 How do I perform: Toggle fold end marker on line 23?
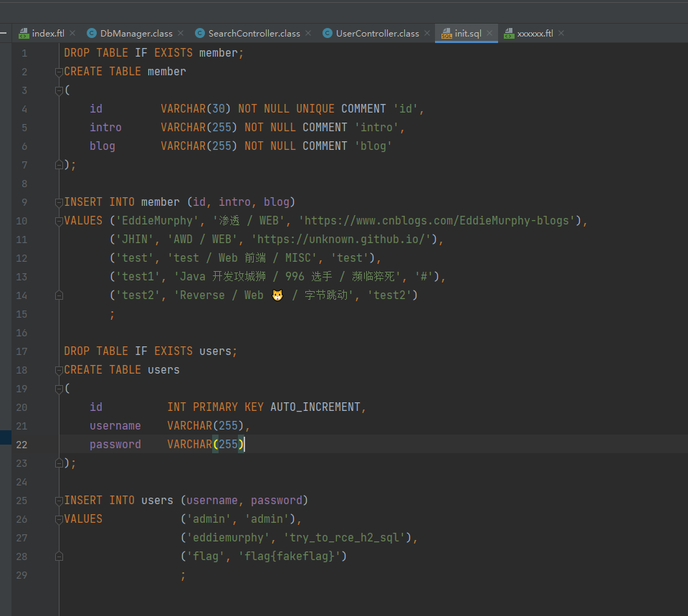(59, 463)
